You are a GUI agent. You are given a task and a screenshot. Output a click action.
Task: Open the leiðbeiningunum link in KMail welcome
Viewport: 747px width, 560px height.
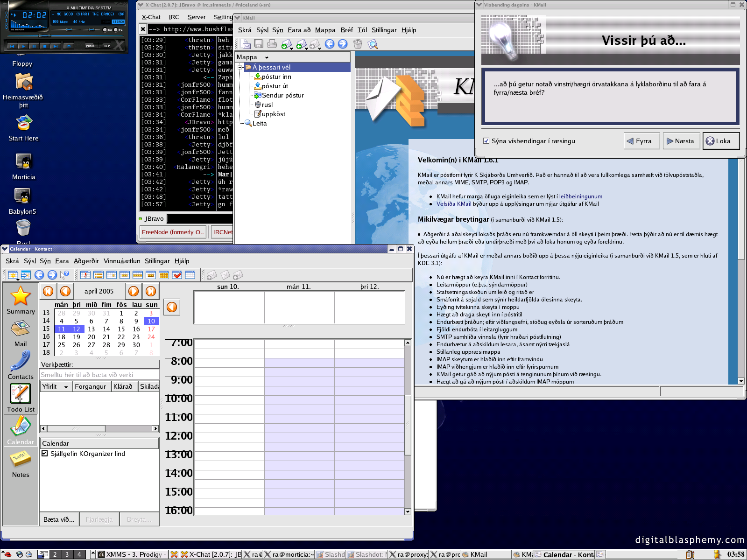(580, 196)
